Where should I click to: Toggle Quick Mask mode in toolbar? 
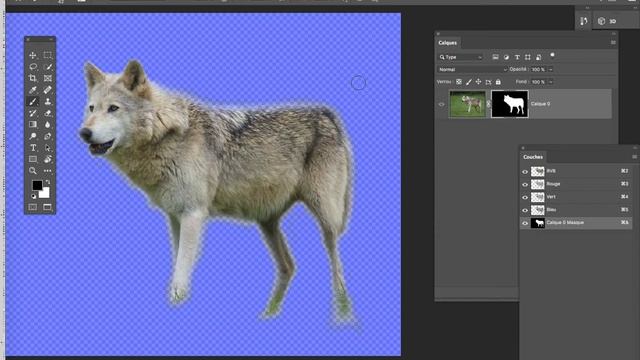click(x=33, y=207)
